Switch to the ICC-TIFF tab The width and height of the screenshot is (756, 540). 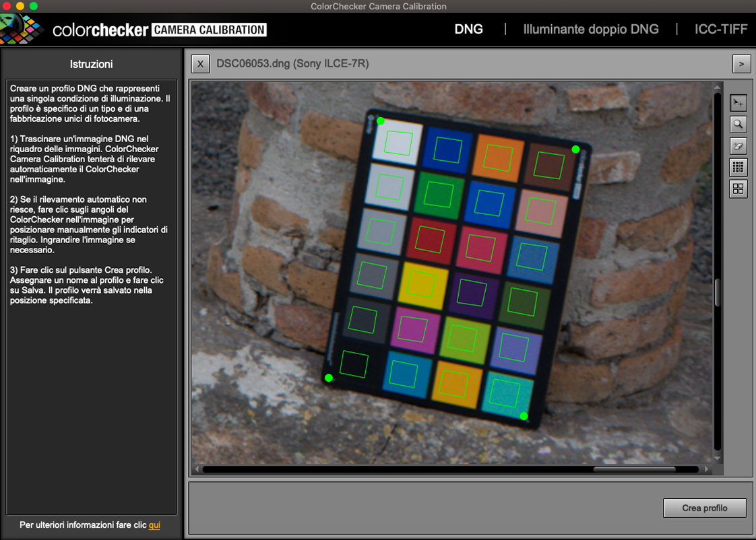click(x=721, y=30)
